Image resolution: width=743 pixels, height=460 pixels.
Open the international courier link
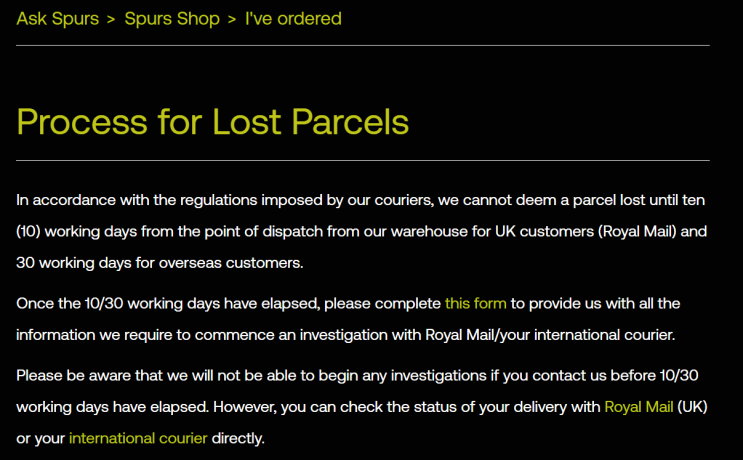point(138,438)
